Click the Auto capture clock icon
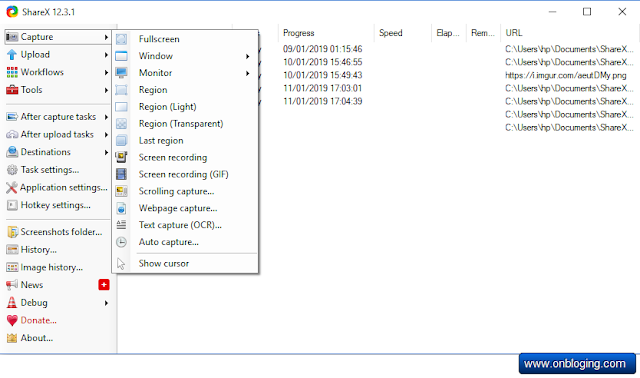 click(121, 242)
